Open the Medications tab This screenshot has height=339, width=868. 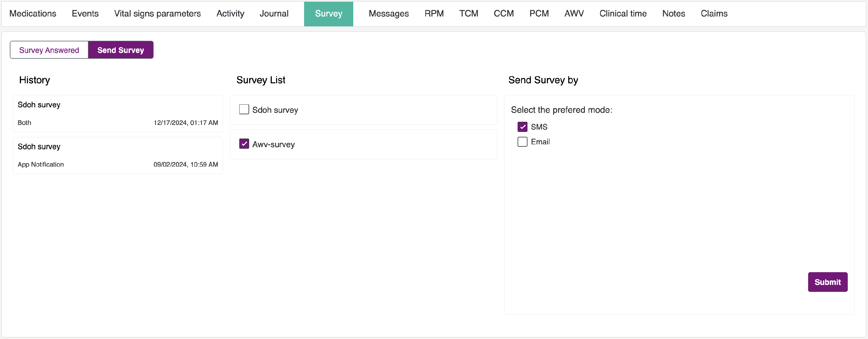coord(33,14)
